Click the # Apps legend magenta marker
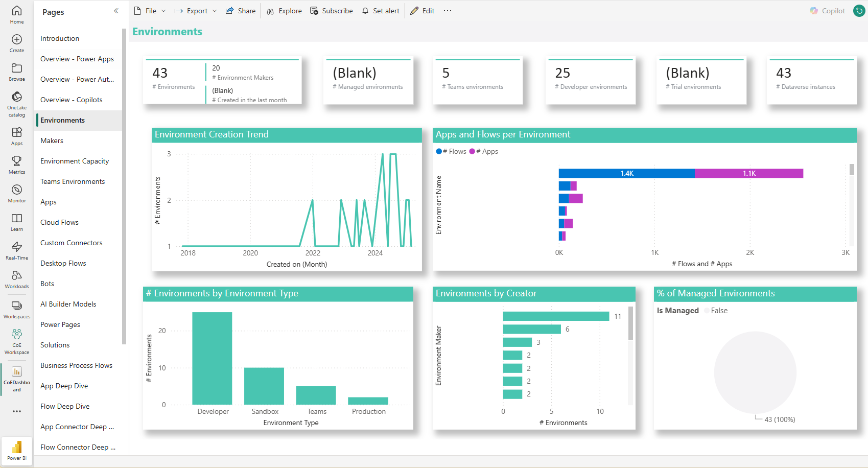 pos(472,151)
